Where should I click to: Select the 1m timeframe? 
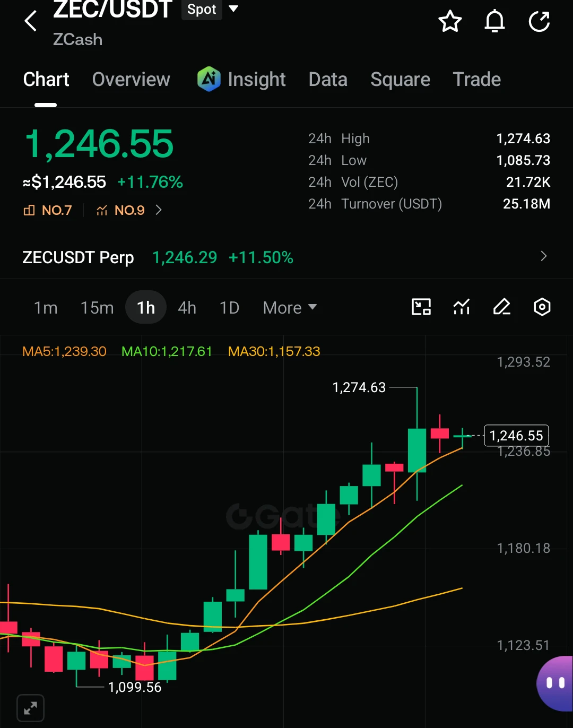[x=46, y=308]
